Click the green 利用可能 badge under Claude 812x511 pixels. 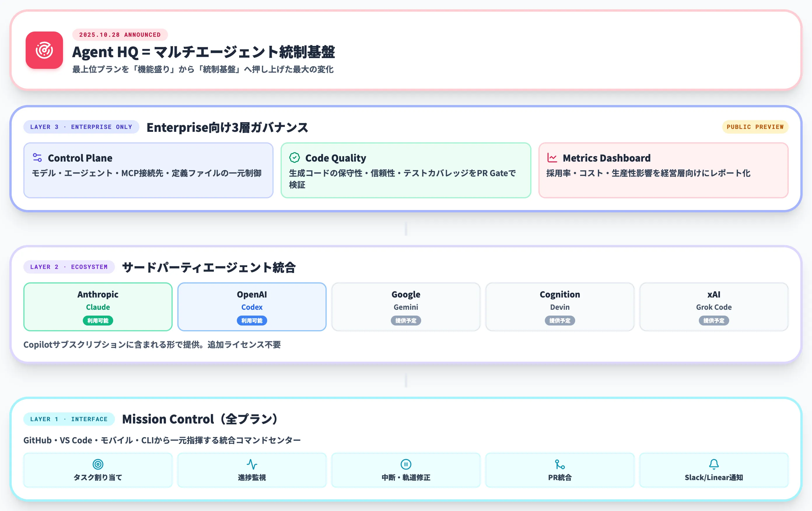pyautogui.click(x=98, y=321)
